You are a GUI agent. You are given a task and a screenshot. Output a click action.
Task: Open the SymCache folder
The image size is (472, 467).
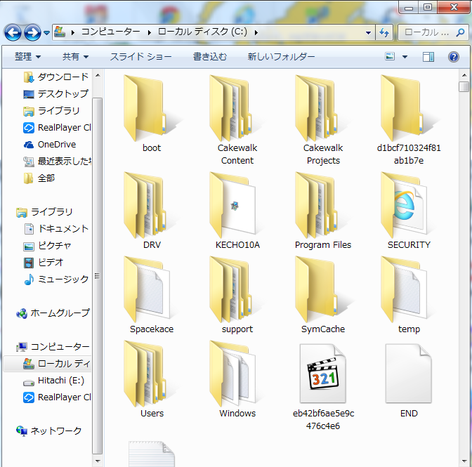[323, 295]
